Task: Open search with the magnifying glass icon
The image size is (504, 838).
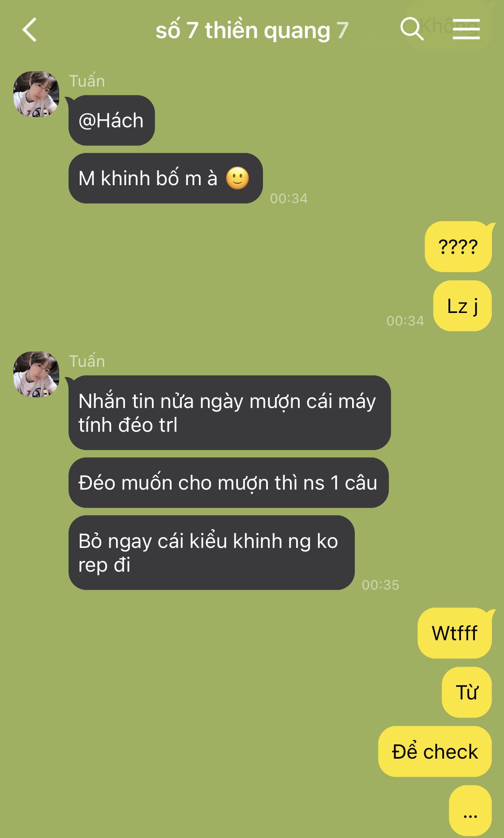Action: point(412,29)
